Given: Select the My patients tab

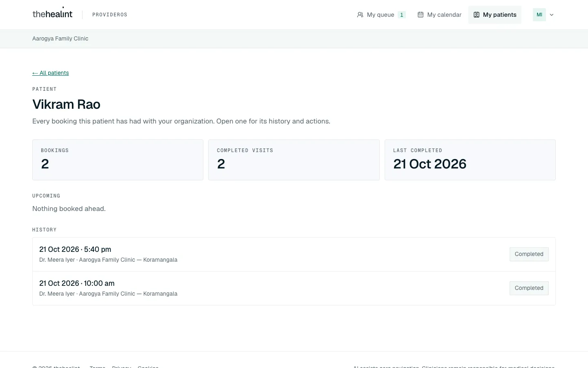Looking at the screenshot, I should point(495,15).
